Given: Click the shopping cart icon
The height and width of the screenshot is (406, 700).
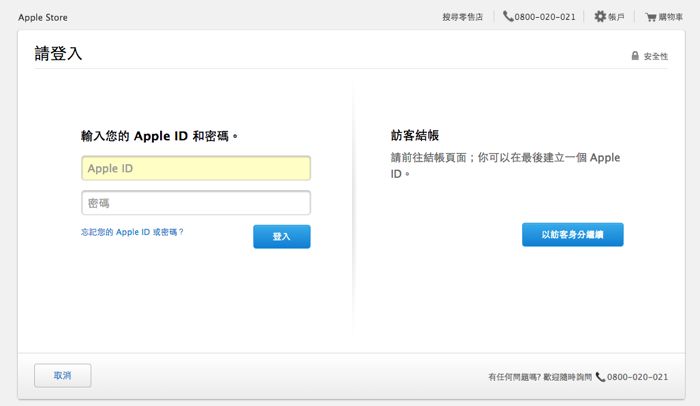Looking at the screenshot, I should pyautogui.click(x=650, y=17).
